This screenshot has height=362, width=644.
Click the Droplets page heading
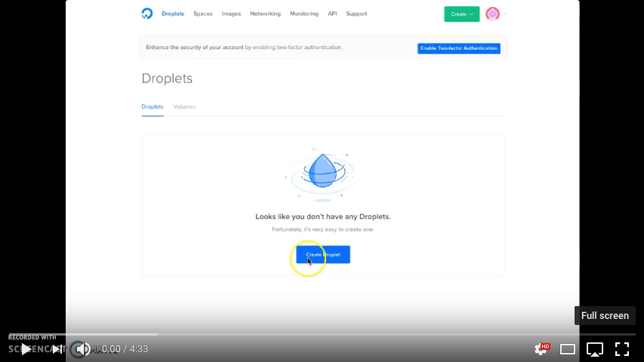(167, 79)
